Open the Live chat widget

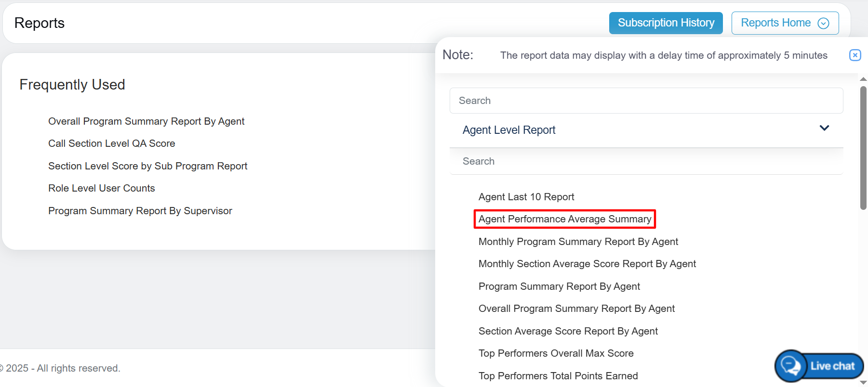(819, 366)
